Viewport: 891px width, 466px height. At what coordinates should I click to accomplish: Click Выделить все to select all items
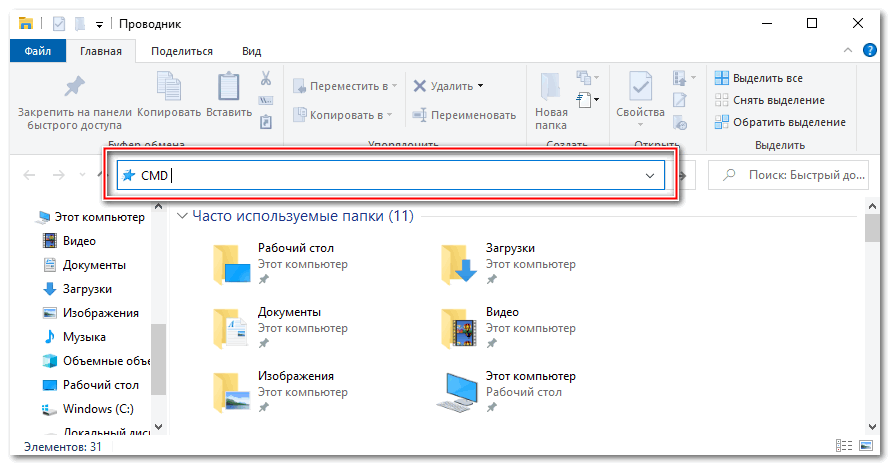766,78
